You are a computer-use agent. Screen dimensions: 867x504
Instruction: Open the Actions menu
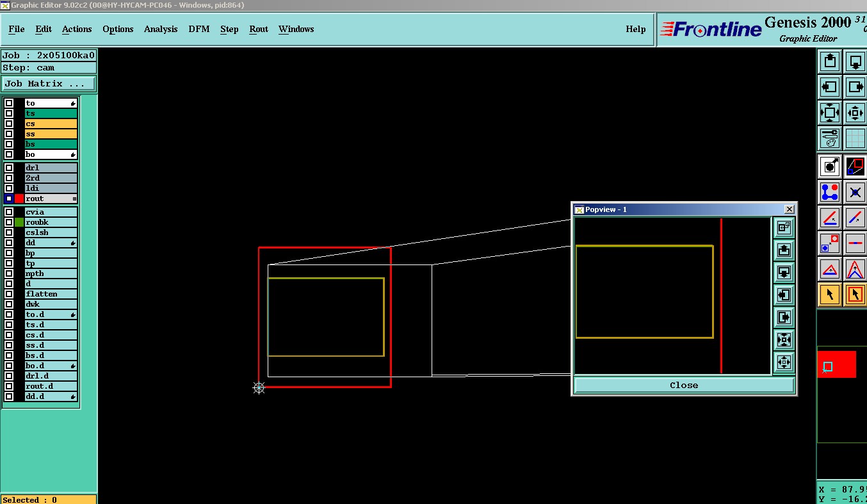(77, 29)
